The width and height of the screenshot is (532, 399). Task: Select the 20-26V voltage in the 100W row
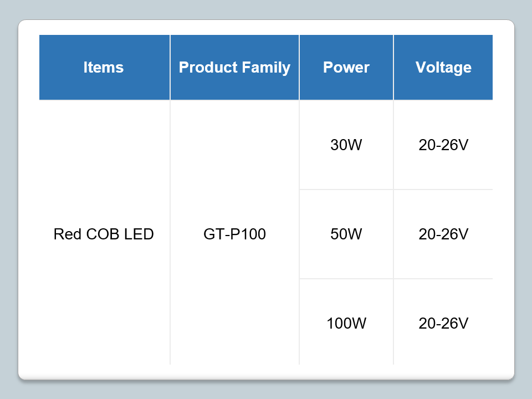pos(443,323)
